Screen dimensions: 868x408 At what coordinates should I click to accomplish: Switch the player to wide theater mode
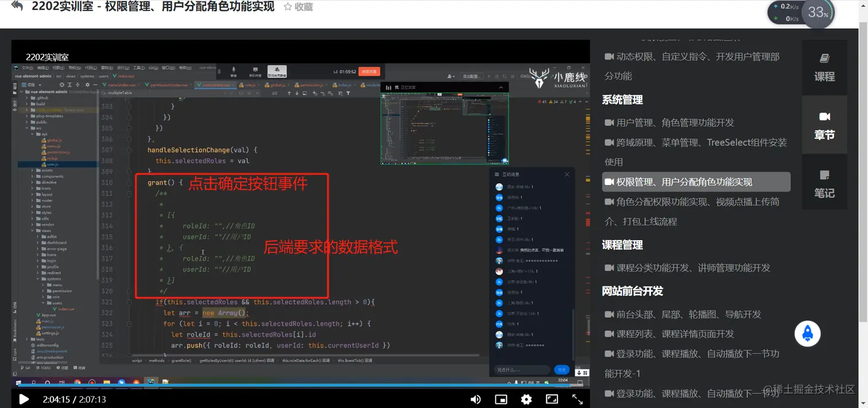[552, 399]
